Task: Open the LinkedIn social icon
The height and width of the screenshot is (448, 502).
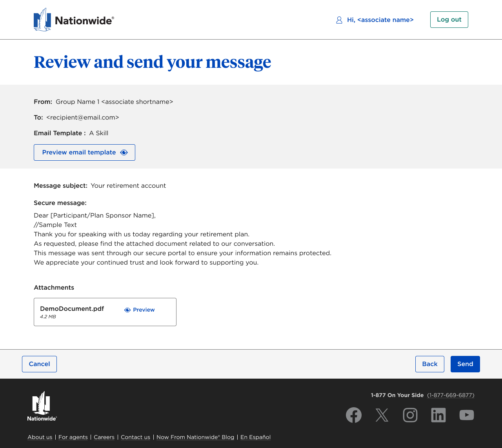Action: point(438,415)
